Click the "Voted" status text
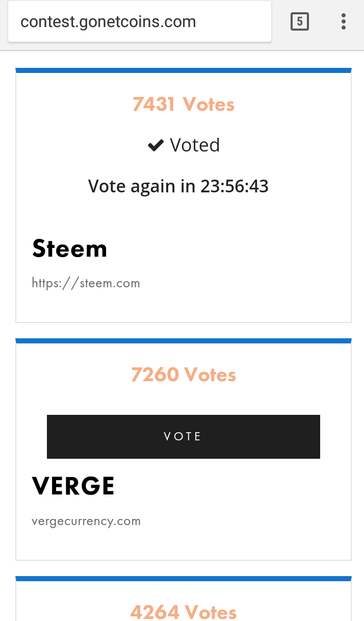Image resolution: width=364 pixels, height=621 pixels. pos(195,145)
